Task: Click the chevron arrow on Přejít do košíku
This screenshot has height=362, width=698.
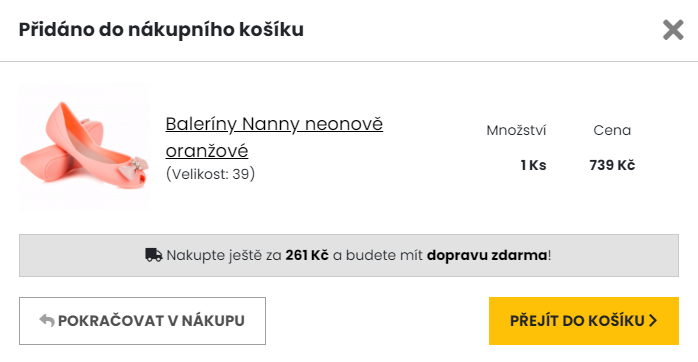Action: click(653, 321)
